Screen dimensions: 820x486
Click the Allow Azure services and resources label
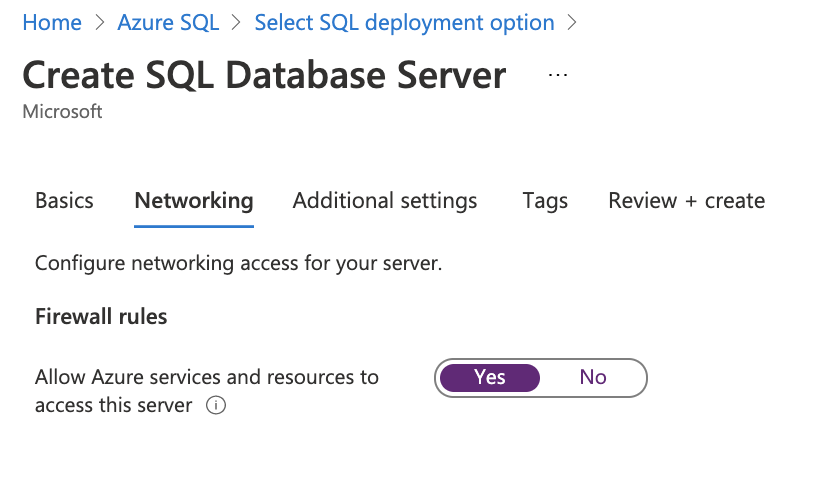[x=207, y=377]
